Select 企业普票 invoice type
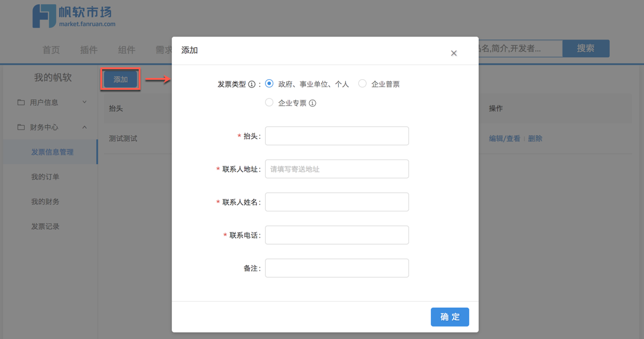The width and height of the screenshot is (644, 339). tap(362, 83)
